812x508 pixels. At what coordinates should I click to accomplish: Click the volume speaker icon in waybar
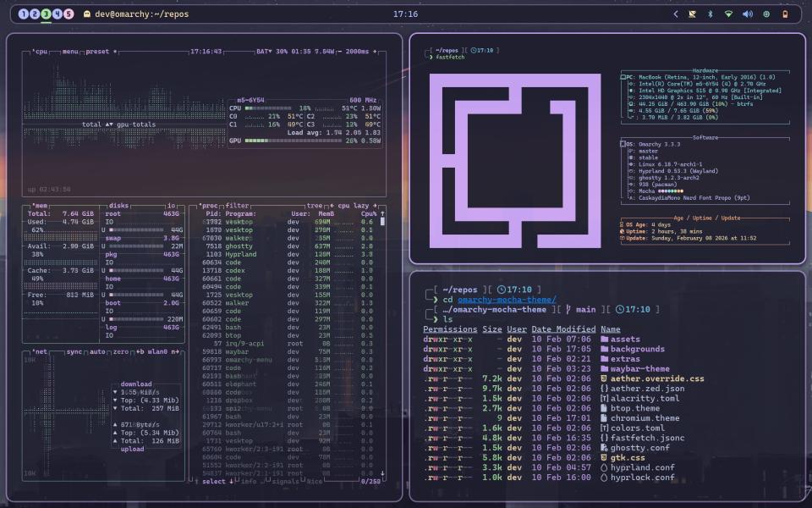pyautogui.click(x=747, y=14)
